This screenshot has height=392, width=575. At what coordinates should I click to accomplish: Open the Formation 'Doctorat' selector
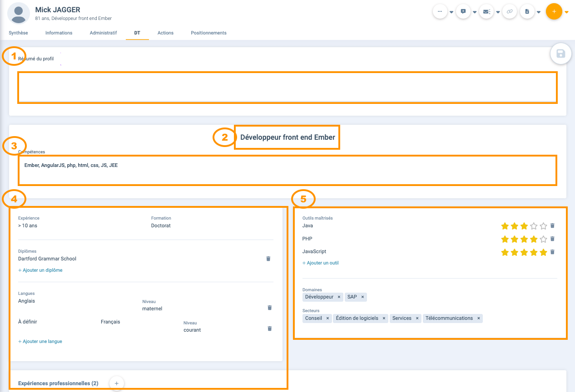(x=161, y=225)
